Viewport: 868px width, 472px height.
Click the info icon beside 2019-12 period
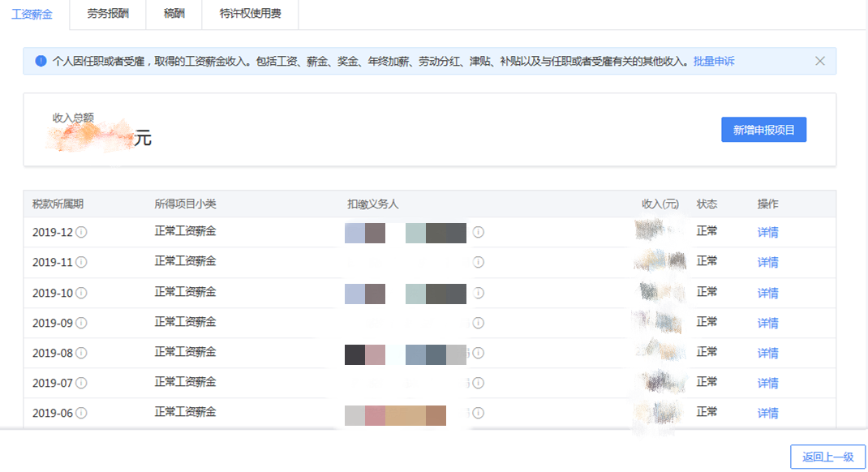click(79, 232)
